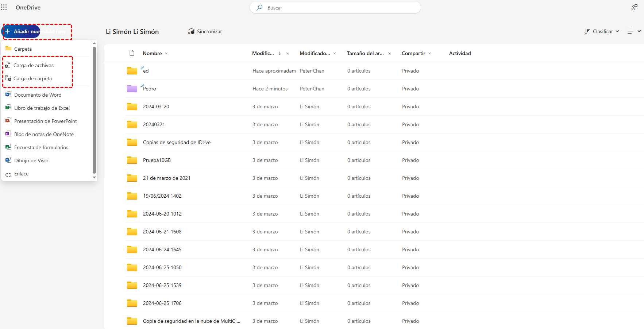Expand the Nombre column header dropdown
The height and width of the screenshot is (329, 644).
[166, 53]
